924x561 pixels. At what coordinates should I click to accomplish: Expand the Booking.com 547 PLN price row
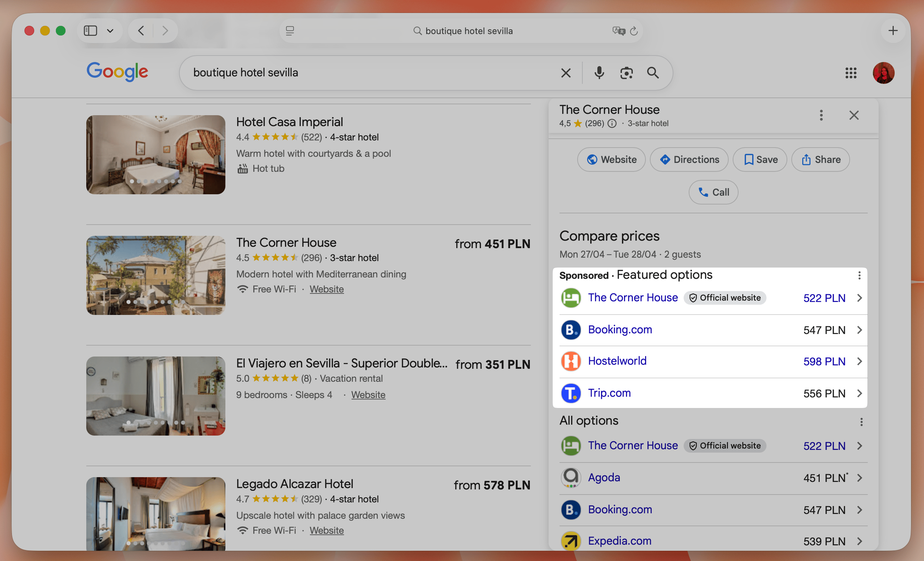click(x=860, y=330)
